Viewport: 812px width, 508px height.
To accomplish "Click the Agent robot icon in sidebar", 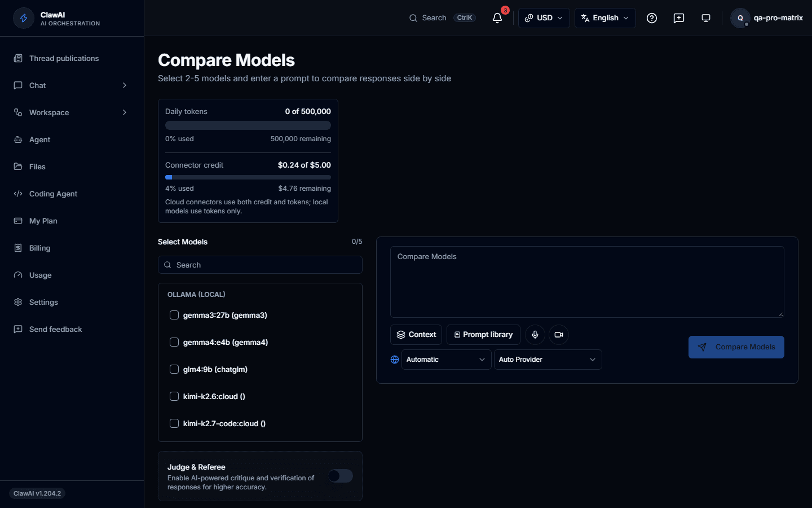I will 18,139.
